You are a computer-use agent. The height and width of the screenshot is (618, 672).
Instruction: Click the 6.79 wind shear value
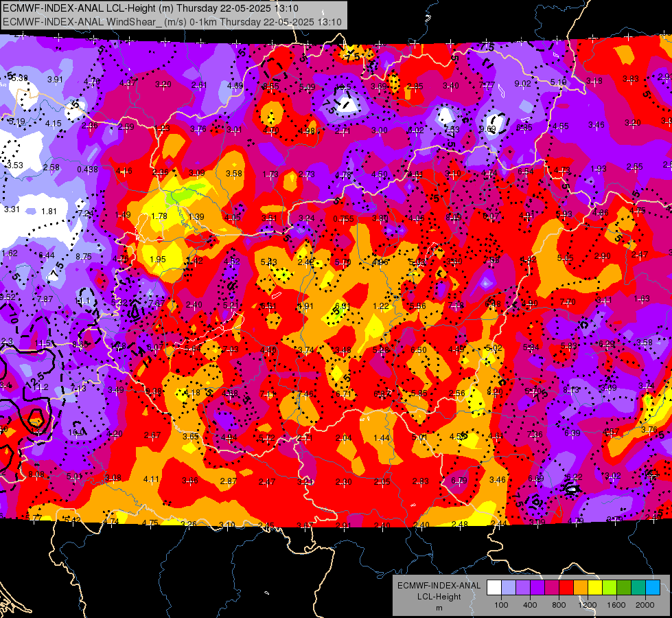coord(459,481)
